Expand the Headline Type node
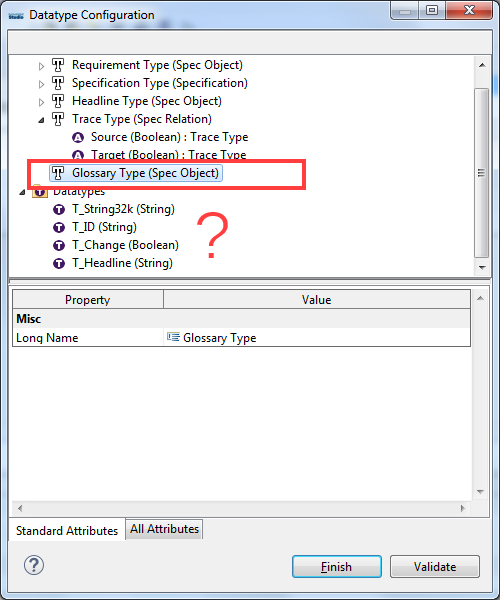The width and height of the screenshot is (500, 600). pos(41,102)
